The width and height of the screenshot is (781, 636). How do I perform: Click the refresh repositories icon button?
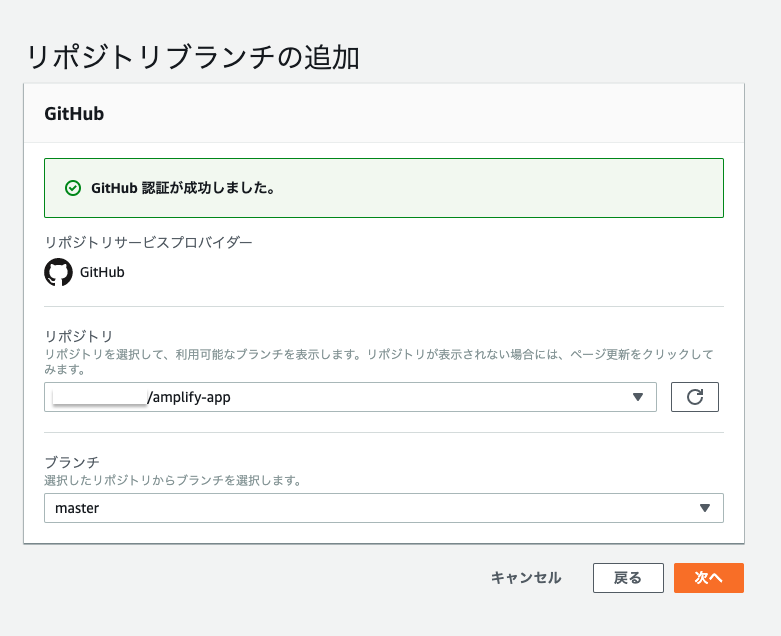(x=694, y=397)
